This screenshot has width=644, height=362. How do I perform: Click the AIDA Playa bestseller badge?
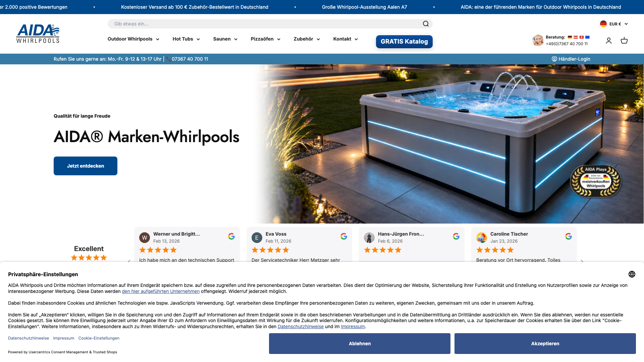click(x=596, y=181)
